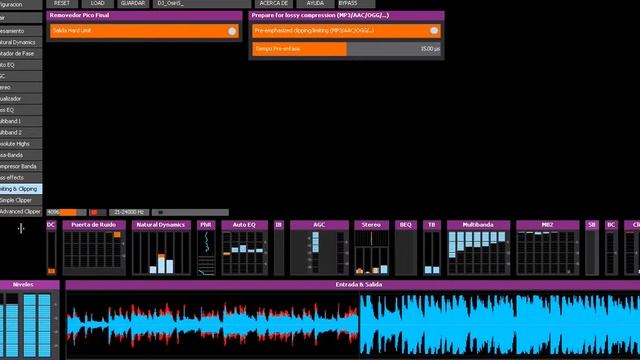Screen dimensions: 640x360
Task: Open the PhR phase rotator meter
Action: pyautogui.click(x=206, y=248)
